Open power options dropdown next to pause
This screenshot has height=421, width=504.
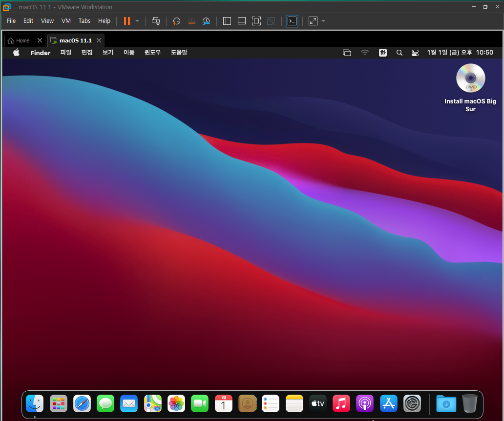(137, 21)
